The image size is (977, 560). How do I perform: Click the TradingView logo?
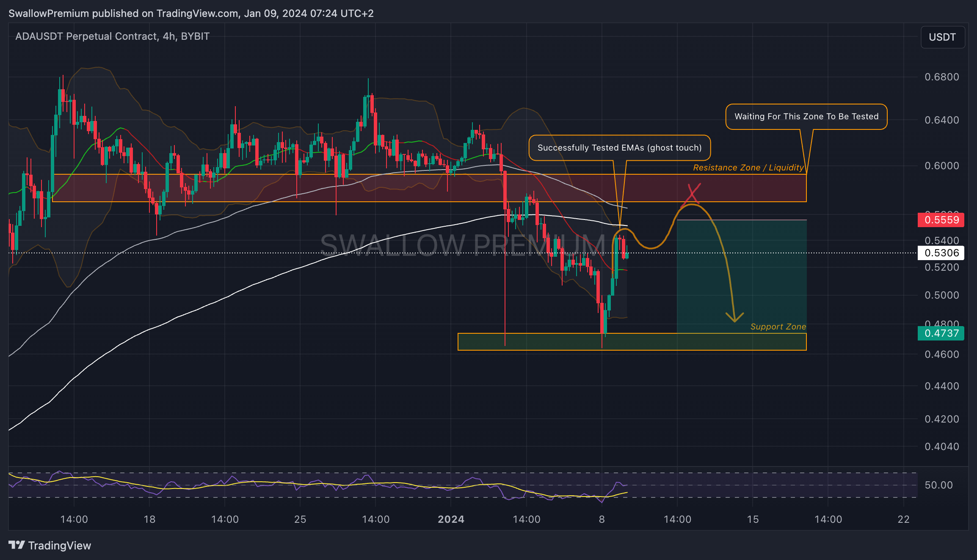[17, 545]
